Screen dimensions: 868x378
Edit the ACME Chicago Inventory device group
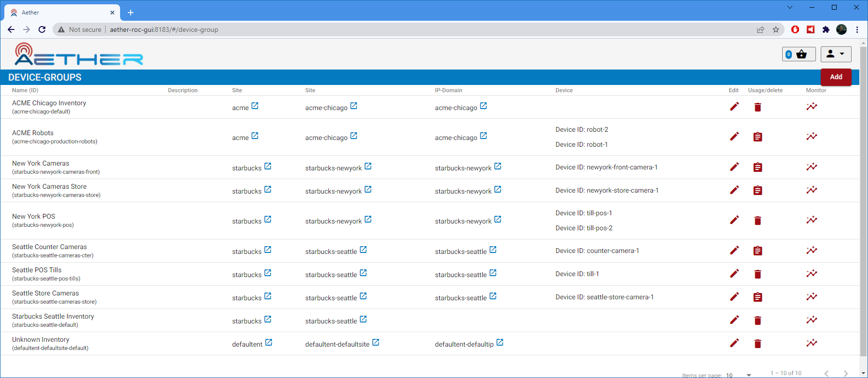click(734, 107)
